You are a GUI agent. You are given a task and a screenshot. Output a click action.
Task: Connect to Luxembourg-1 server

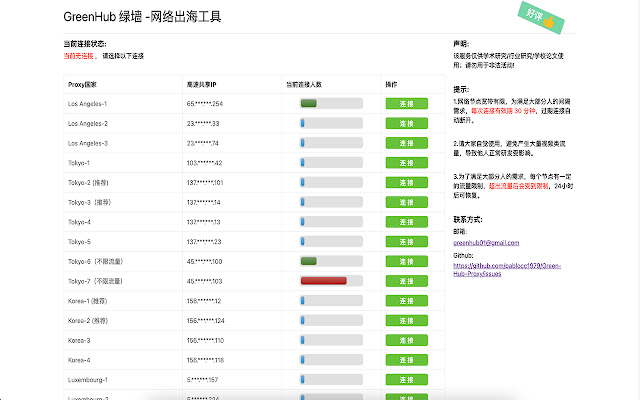406,380
